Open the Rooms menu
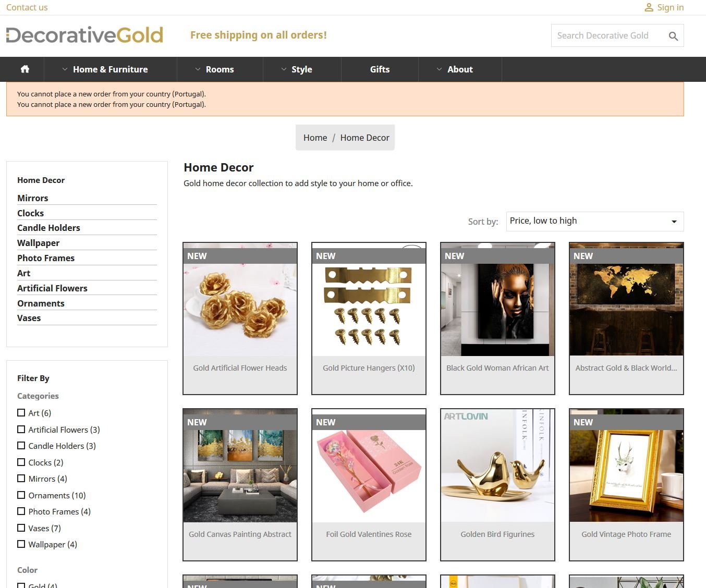 [x=220, y=69]
